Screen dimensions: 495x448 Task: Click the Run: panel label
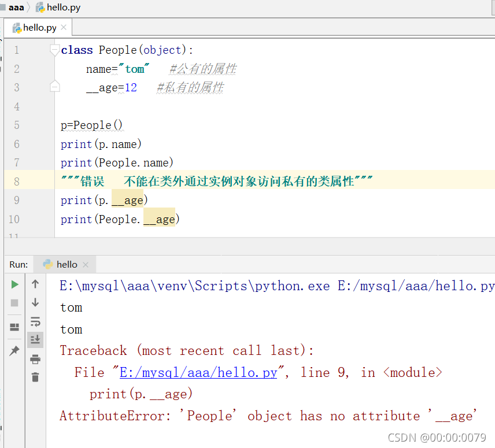[19, 264]
